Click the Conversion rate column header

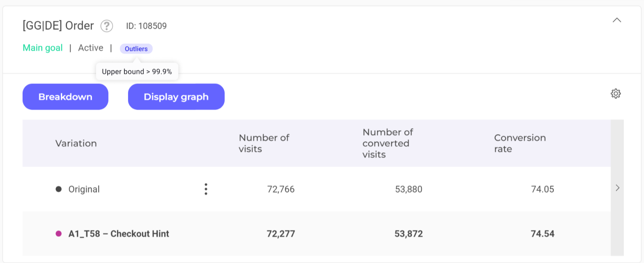point(520,143)
